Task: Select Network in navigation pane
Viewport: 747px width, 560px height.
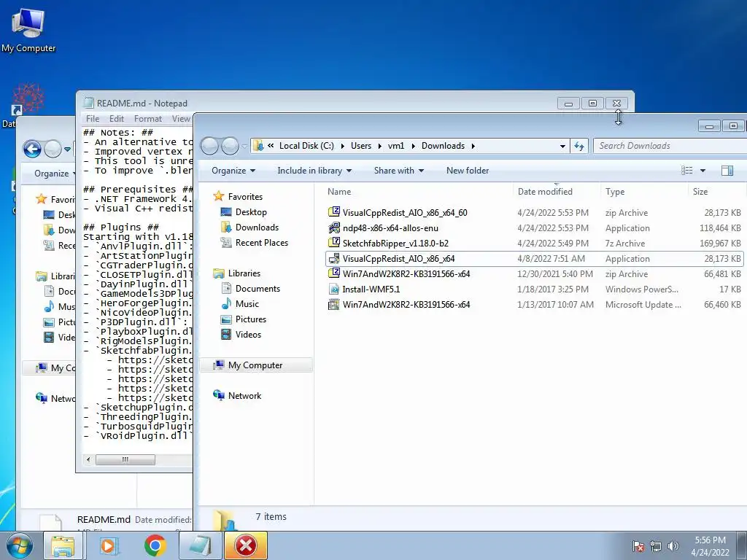Action: [x=244, y=396]
